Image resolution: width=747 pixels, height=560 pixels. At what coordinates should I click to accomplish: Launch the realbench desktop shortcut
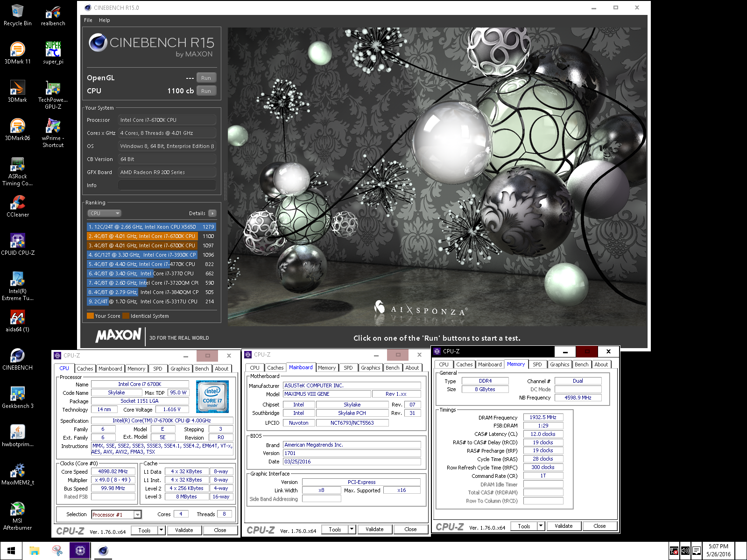pyautogui.click(x=53, y=15)
